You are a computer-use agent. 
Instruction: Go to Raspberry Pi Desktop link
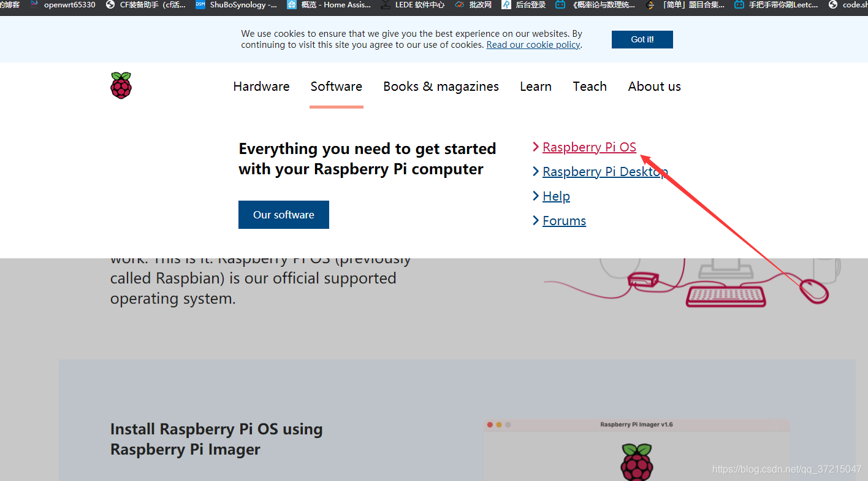point(606,172)
